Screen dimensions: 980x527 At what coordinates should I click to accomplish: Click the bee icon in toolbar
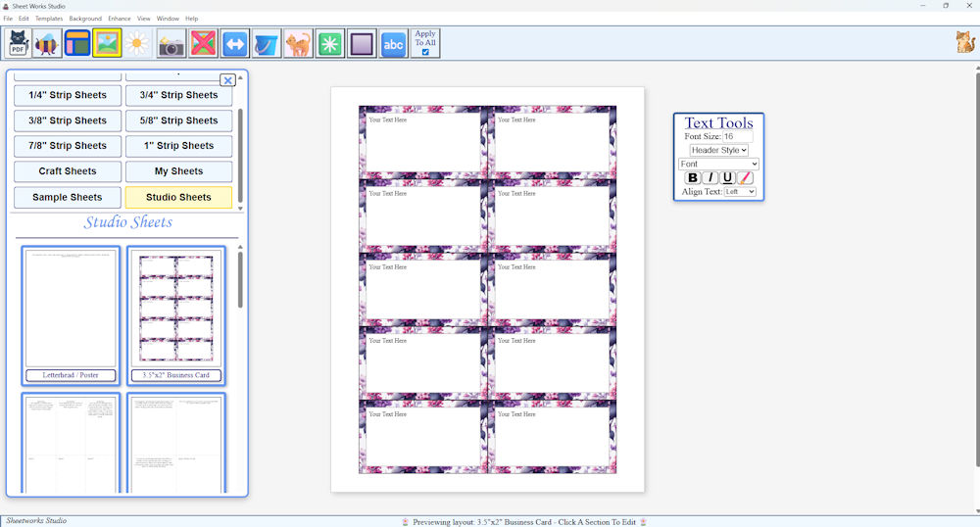point(47,43)
